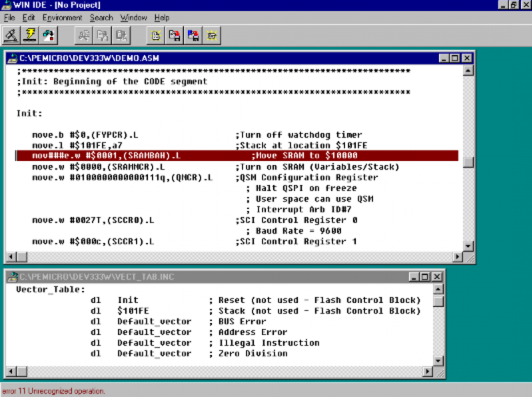The height and width of the screenshot is (397, 532).
Task: Click the DEMO.ASM vertical scrollbar down arrow
Action: pos(468,247)
